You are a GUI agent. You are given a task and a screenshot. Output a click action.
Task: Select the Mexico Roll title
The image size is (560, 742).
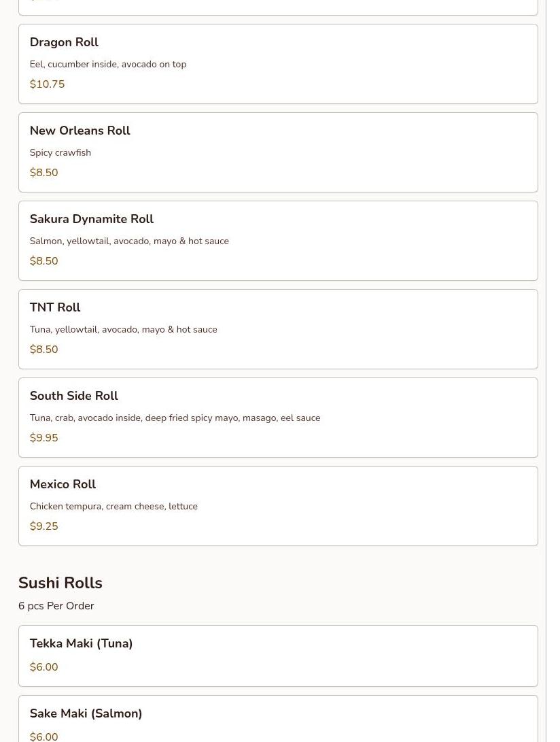click(x=63, y=484)
